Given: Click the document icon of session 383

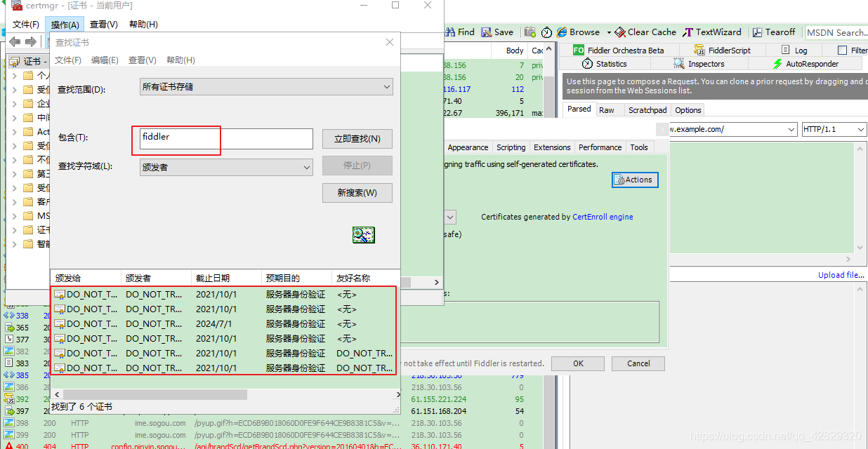Looking at the screenshot, I should coord(9,363).
